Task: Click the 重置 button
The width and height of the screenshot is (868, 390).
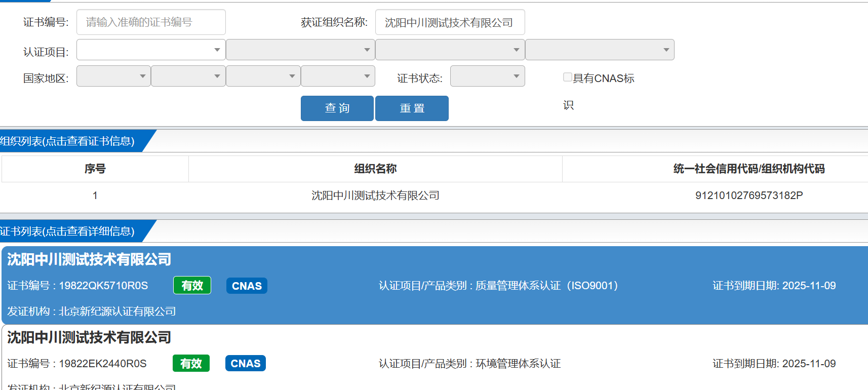Action: pos(412,108)
